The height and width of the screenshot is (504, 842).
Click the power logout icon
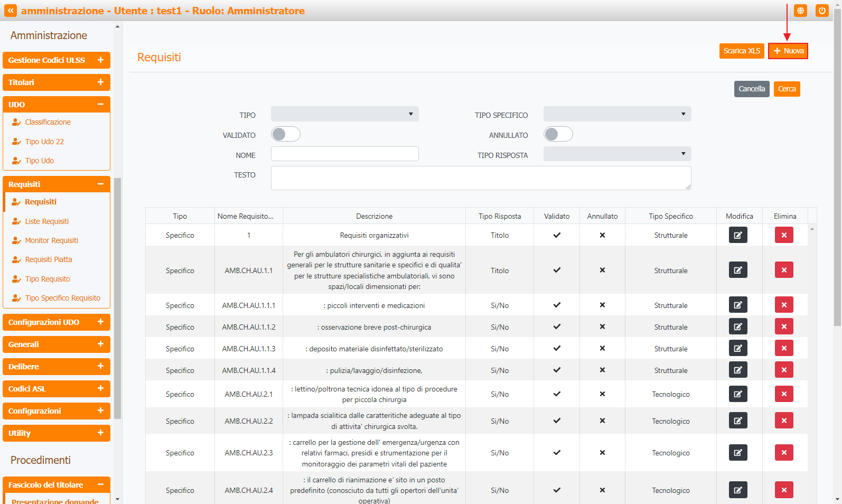point(821,11)
